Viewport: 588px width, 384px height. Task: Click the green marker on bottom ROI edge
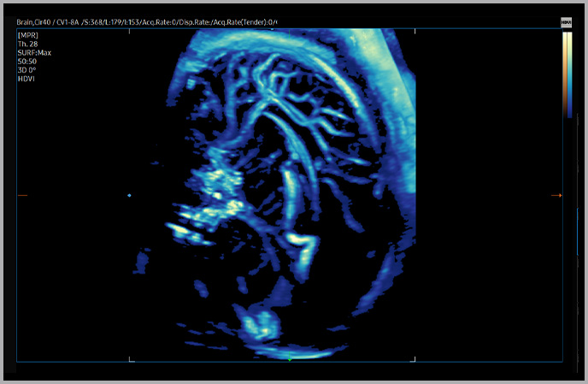[x=290, y=359]
